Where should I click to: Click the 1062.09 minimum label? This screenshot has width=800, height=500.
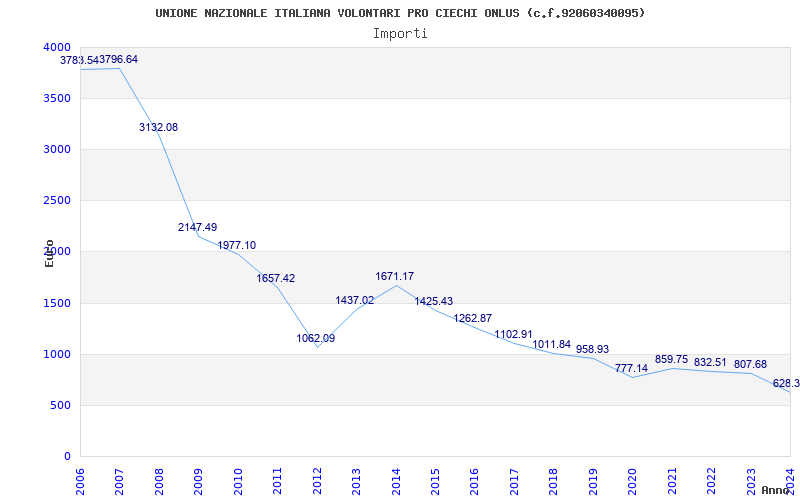316,338
